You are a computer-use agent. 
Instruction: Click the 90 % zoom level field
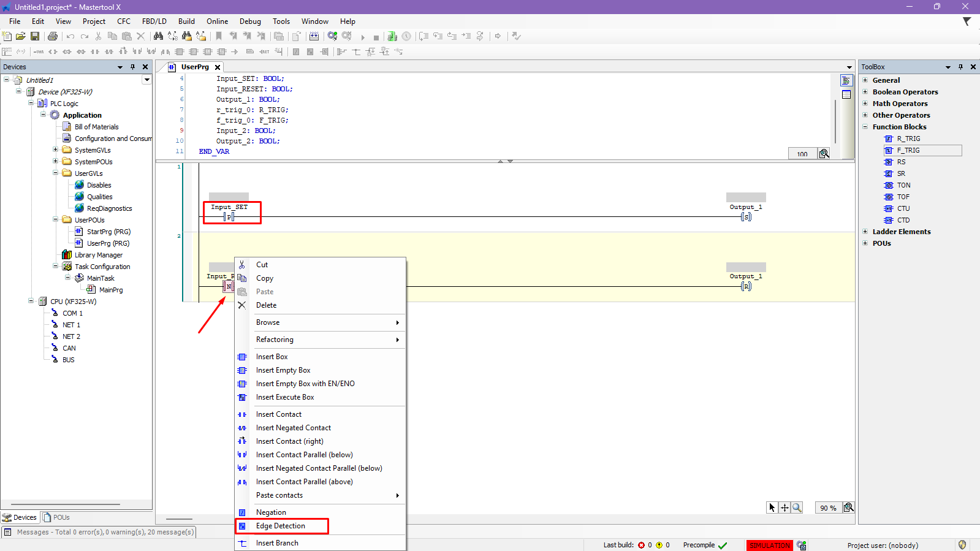click(828, 508)
